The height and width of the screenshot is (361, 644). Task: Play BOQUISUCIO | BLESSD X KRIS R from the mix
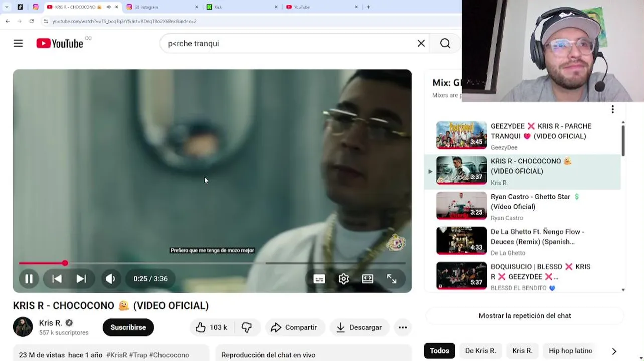click(x=523, y=276)
